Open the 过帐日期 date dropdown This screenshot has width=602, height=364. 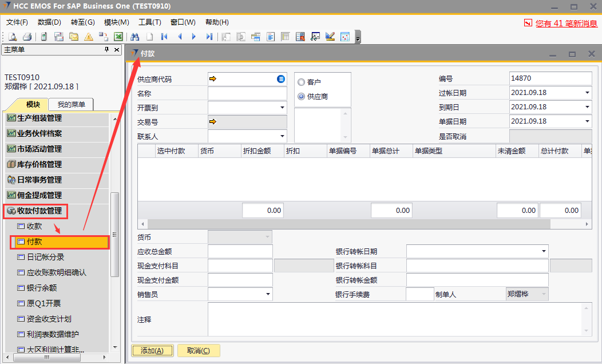587,93
